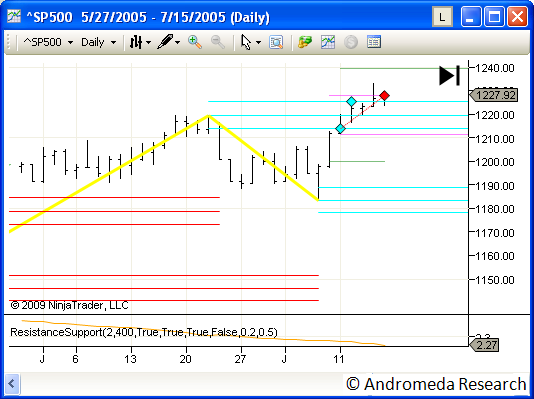Viewport: 534px width, 399px height.
Task: Click the greyed zoom out magnifier
Action: (218, 42)
